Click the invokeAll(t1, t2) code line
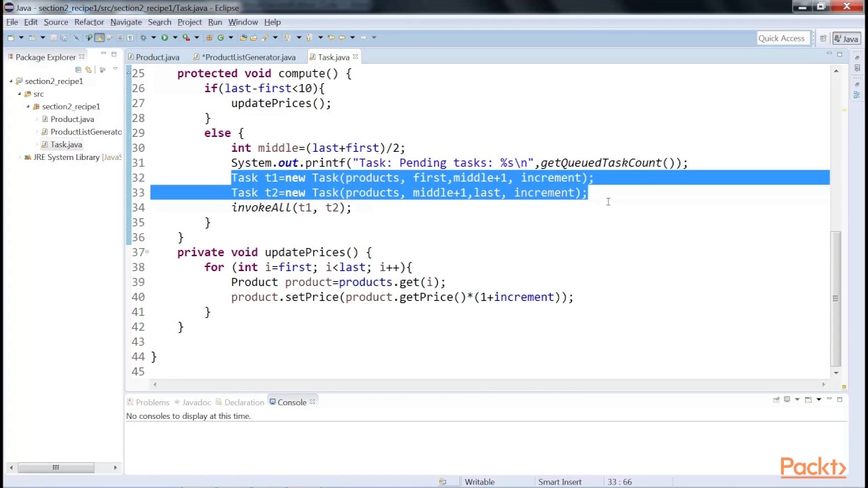 (292, 208)
